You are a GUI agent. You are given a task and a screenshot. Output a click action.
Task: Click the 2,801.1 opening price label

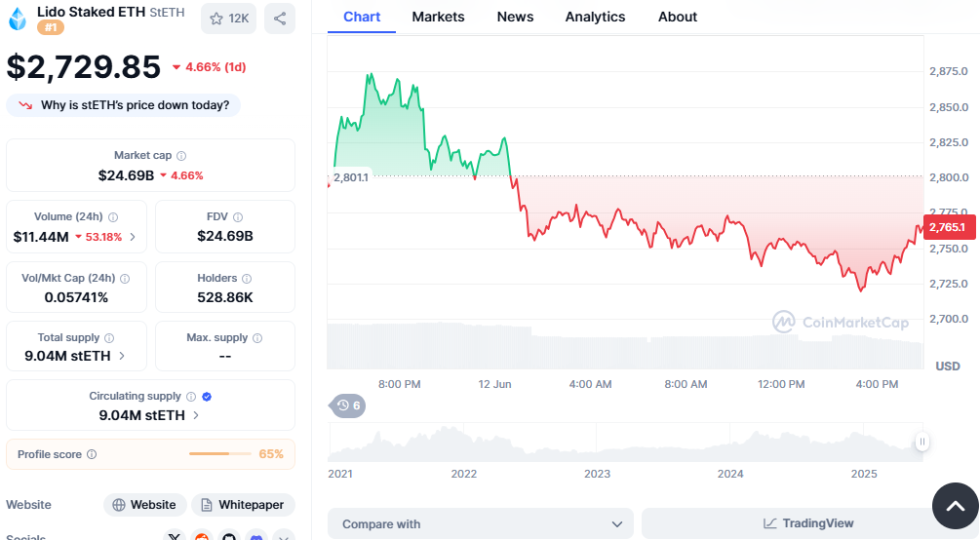(x=351, y=177)
